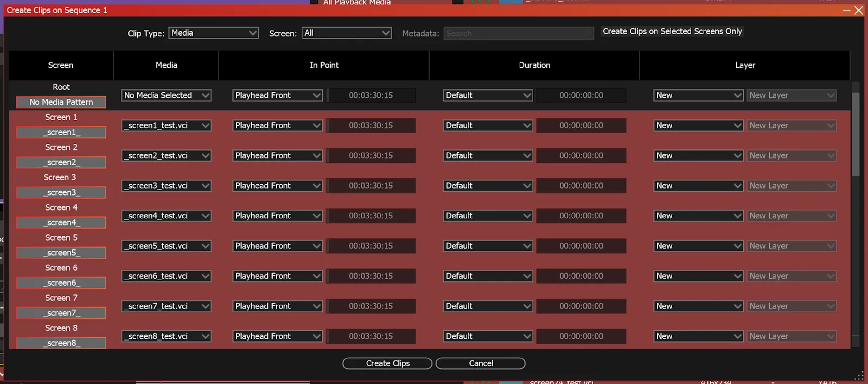Image resolution: width=868 pixels, height=384 pixels.
Task: Open Screen 1 Playhead Front In Point dropdown
Action: click(277, 125)
